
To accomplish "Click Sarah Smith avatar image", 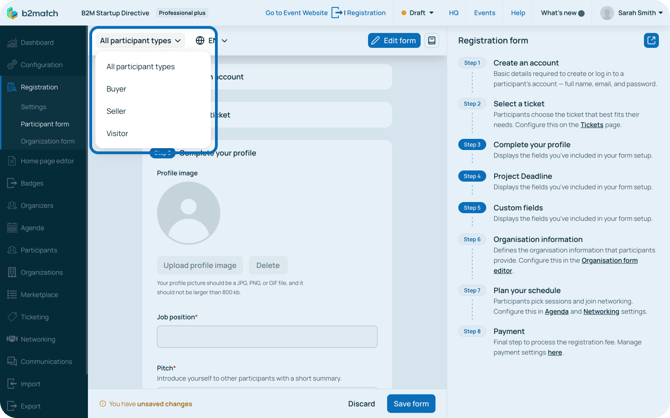I will (607, 13).
